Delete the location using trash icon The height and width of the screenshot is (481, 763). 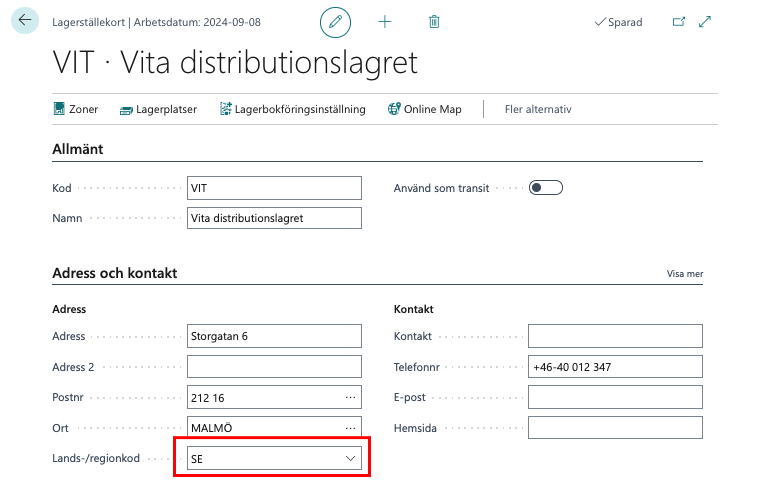click(434, 21)
